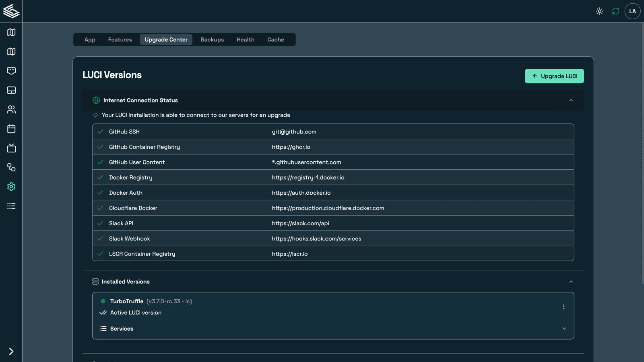Collapse the Internet Connection Status section

tap(571, 101)
